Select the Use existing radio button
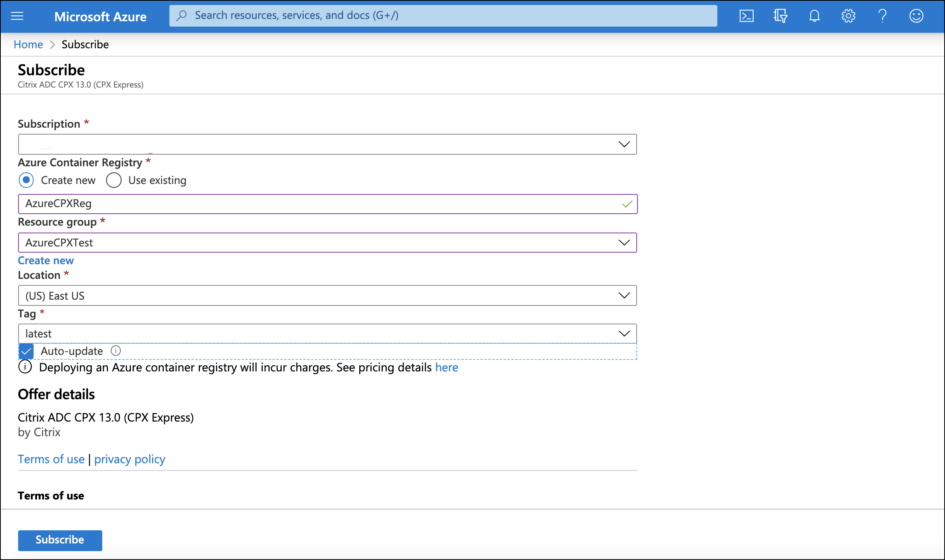Image resolution: width=945 pixels, height=560 pixels. [x=114, y=180]
